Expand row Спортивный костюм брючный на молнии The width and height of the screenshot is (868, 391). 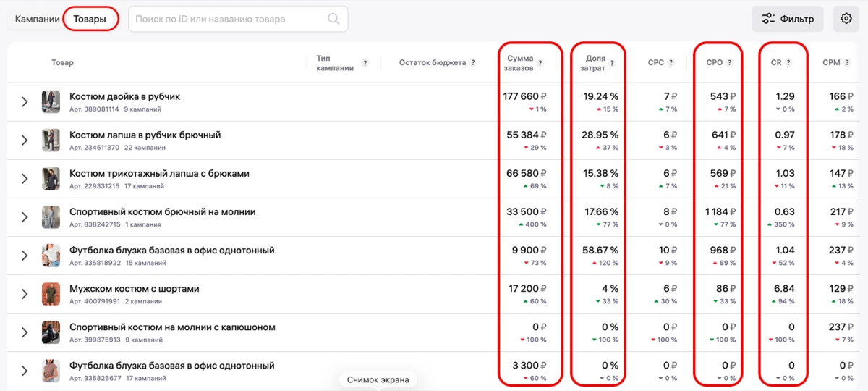25,217
